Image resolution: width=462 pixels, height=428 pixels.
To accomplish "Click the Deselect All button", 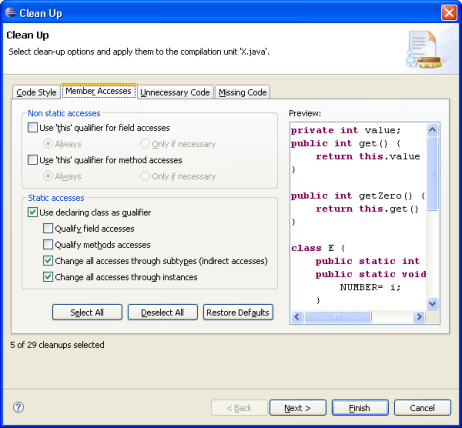I will pyautogui.click(x=163, y=312).
